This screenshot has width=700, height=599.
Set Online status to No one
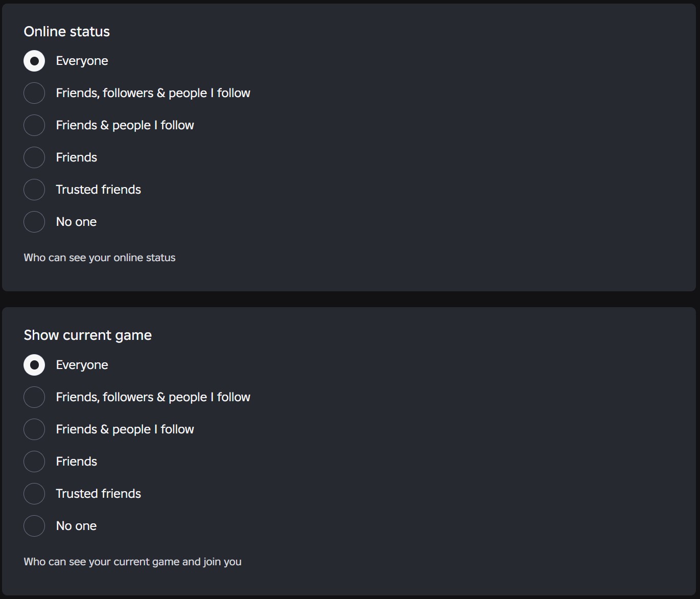[34, 222]
